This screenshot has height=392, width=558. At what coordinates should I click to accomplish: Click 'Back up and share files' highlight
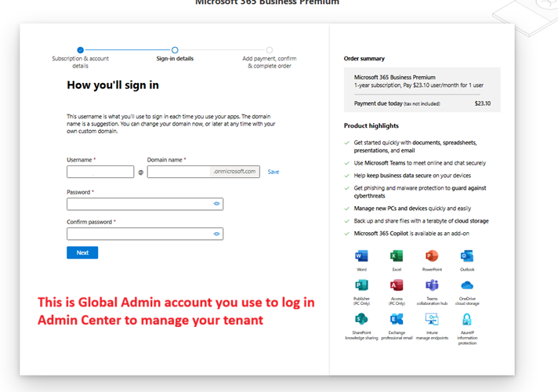tap(421, 221)
